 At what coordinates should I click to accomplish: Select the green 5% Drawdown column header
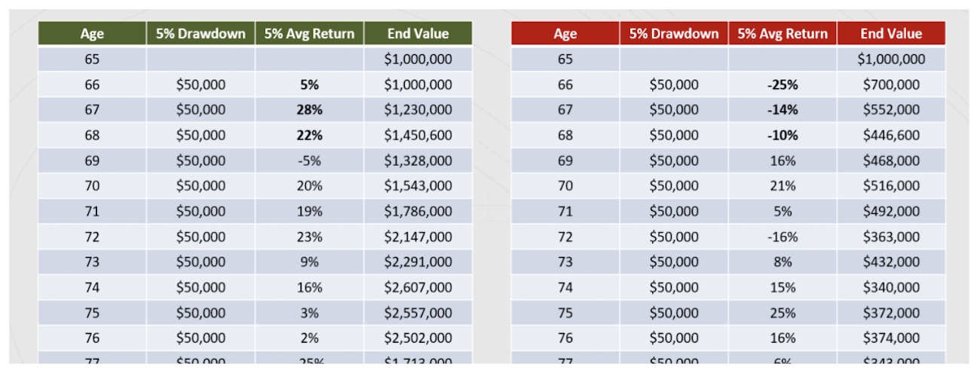(x=201, y=33)
